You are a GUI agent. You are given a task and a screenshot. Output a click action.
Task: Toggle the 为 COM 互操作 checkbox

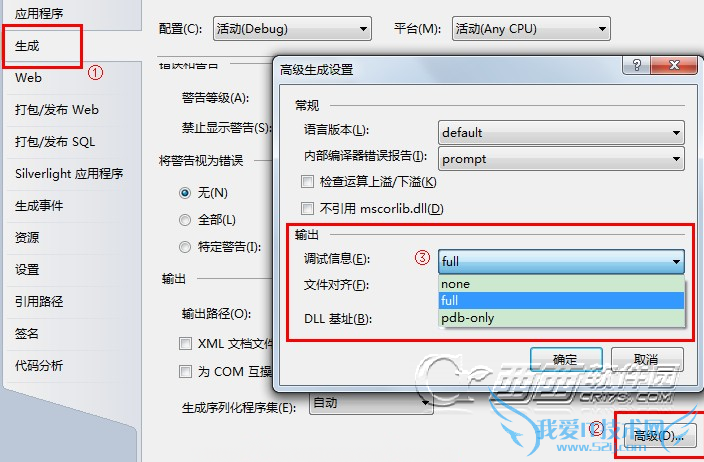185,372
